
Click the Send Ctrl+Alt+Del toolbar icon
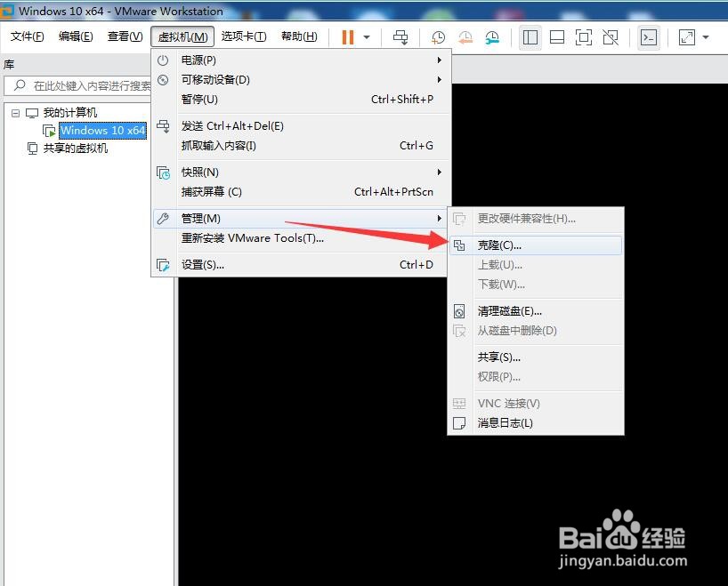click(x=400, y=37)
